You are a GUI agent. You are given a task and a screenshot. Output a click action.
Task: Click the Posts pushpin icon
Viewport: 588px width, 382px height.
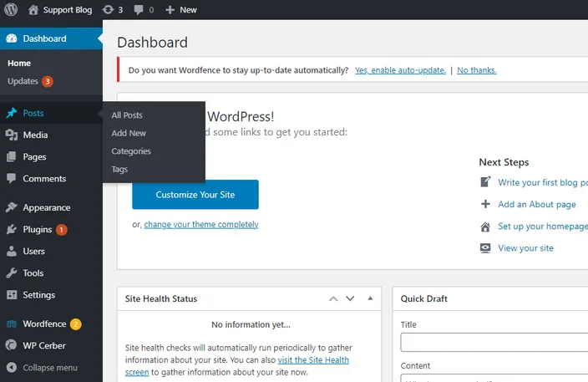(x=12, y=113)
